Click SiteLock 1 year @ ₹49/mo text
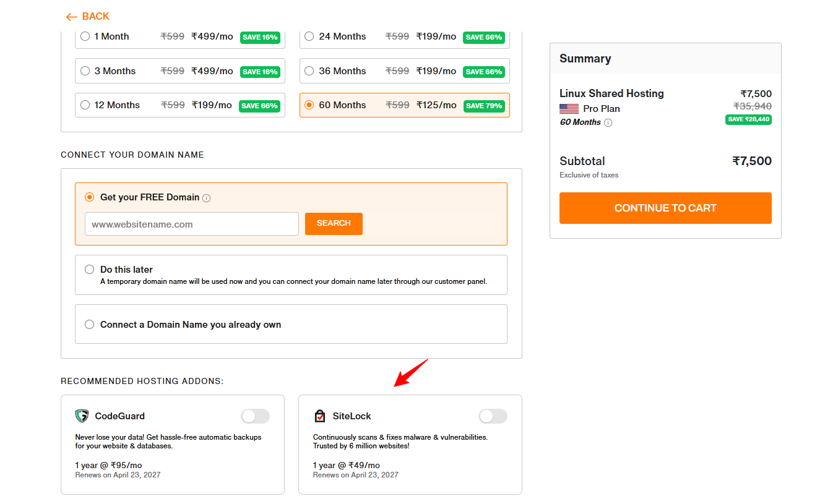The height and width of the screenshot is (504, 825). coord(347,465)
